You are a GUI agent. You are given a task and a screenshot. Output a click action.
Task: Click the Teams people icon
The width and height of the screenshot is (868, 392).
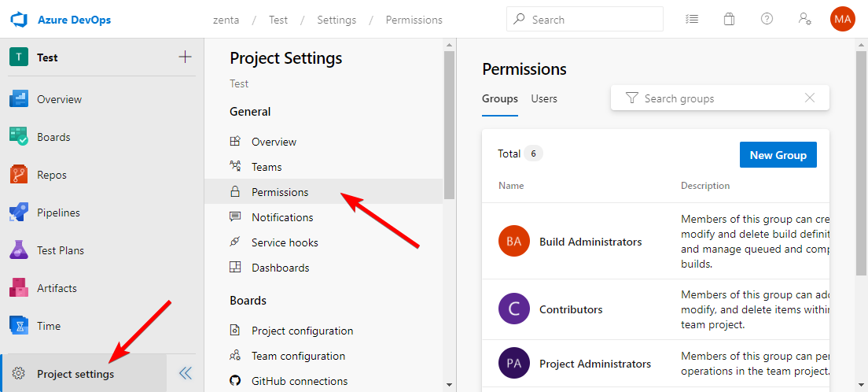pyautogui.click(x=235, y=166)
